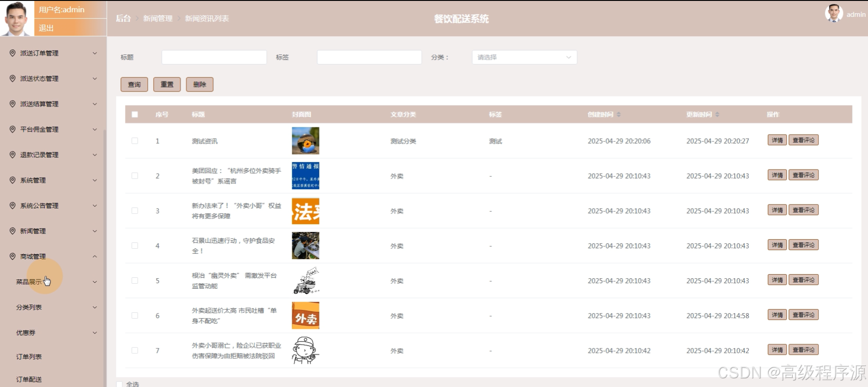Check the checkbox for row 6
This screenshot has height=387, width=868.
click(135, 315)
